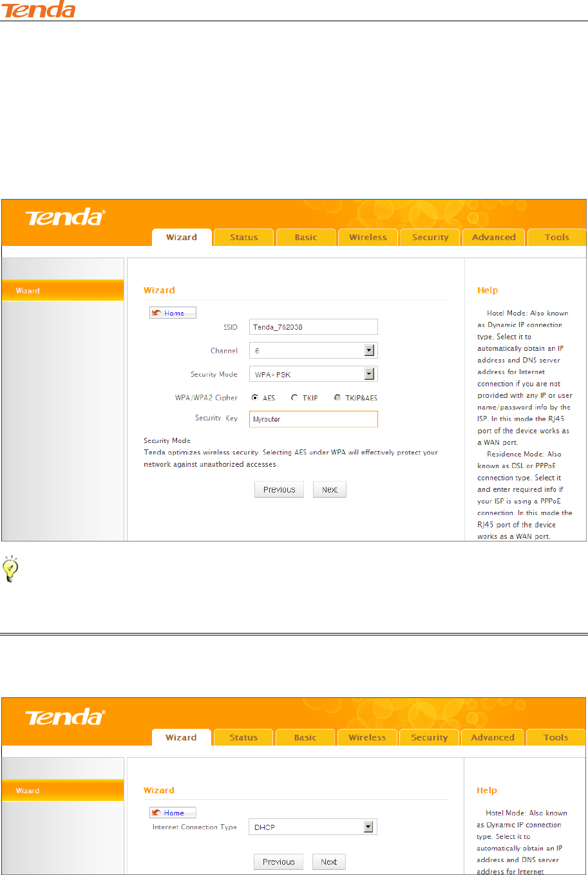Click the Tenda logo in the upper router panel

click(x=65, y=217)
